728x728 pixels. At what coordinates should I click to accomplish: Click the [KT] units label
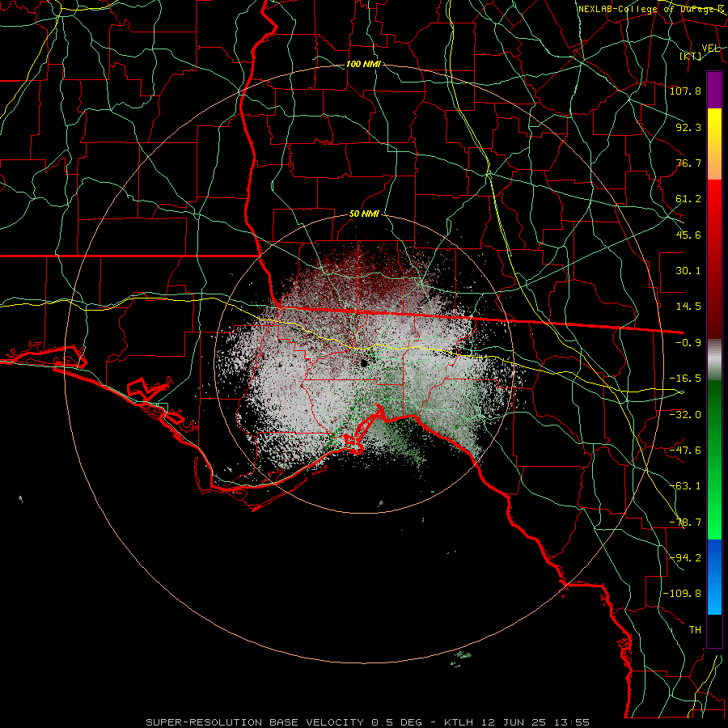pos(690,56)
